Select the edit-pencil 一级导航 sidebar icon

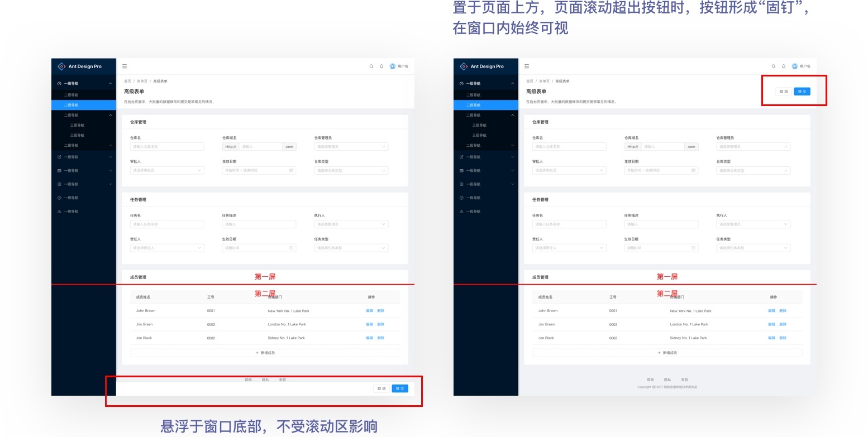click(59, 157)
